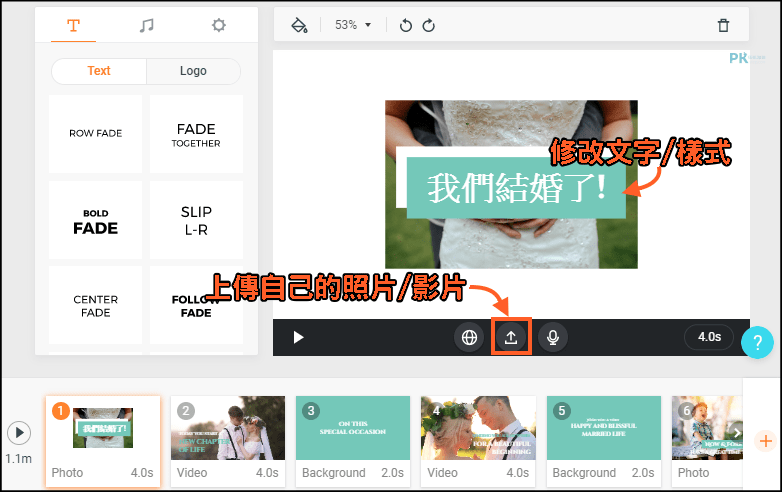
Task: Click the globe stock media icon
Action: [469, 337]
